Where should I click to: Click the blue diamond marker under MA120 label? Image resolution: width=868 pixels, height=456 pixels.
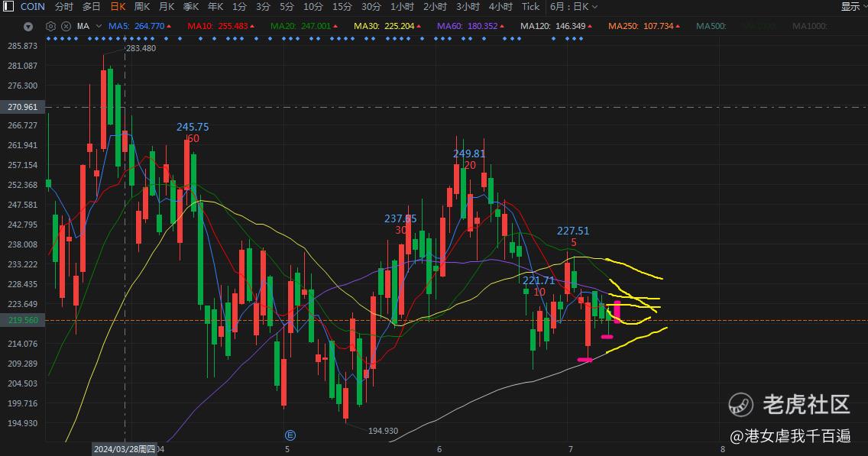click(553, 39)
